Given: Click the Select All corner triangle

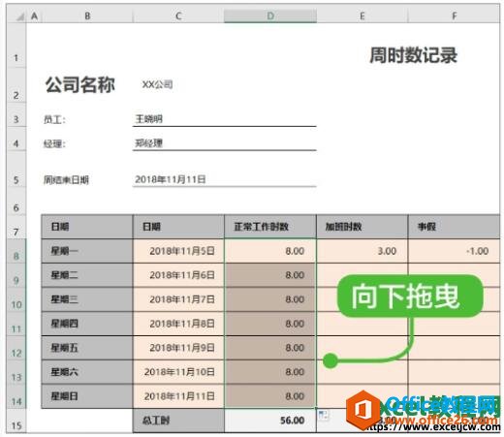Looking at the screenshot, I should 20,16.
